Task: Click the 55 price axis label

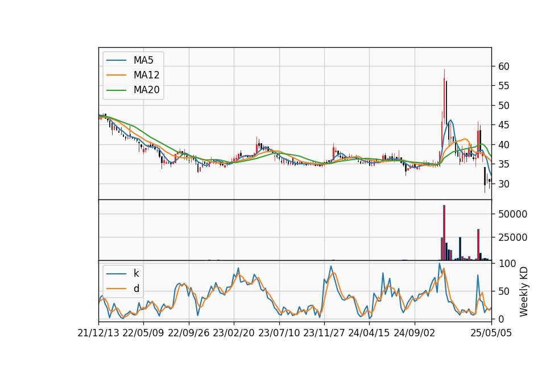Action: tap(503, 86)
